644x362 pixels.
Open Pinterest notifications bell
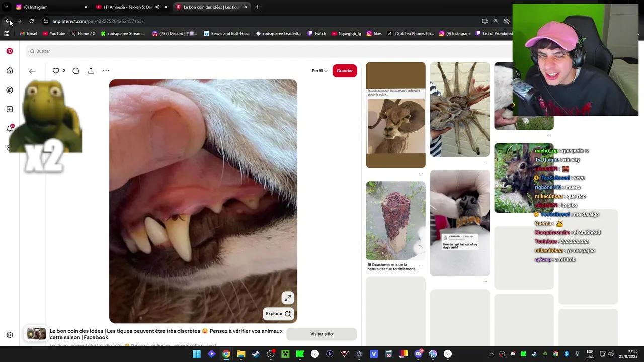coord(10,128)
